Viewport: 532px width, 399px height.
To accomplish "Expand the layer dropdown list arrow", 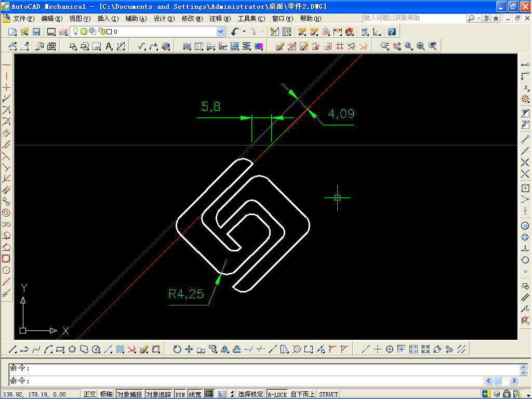I will point(220,32).
